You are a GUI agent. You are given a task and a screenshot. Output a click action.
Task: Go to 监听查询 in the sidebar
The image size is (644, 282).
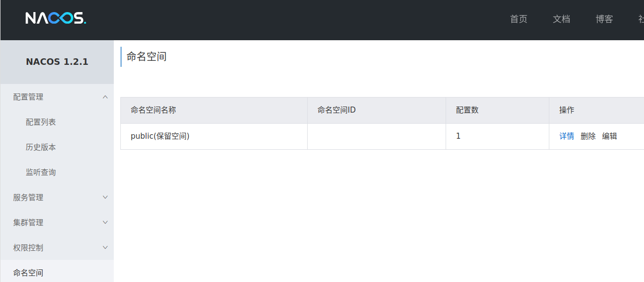click(x=41, y=172)
